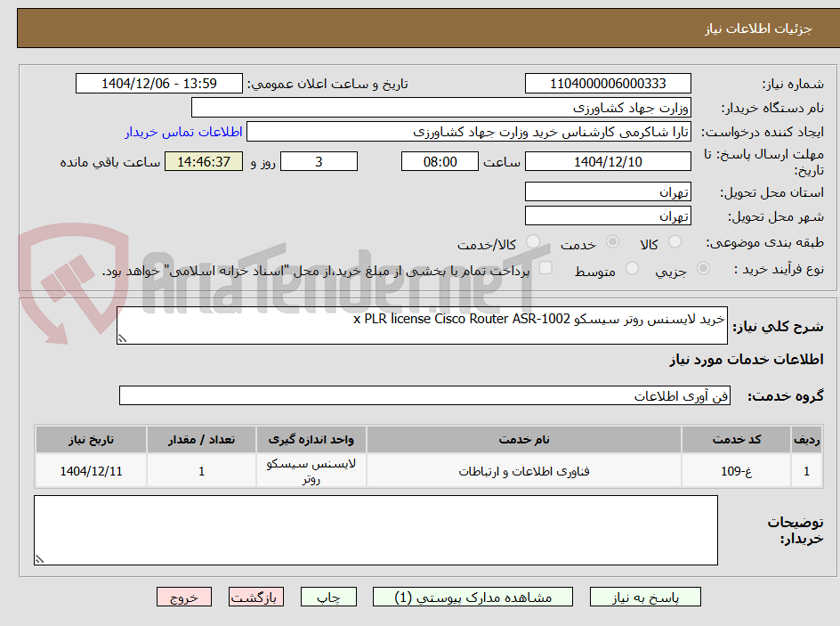The height and width of the screenshot is (626, 840).
Task: Open اطلاعات تماس خریدار link
Action: [x=183, y=132]
